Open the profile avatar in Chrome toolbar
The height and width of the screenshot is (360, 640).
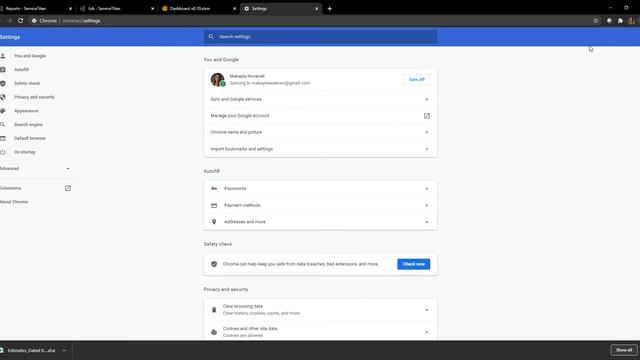coord(631,20)
